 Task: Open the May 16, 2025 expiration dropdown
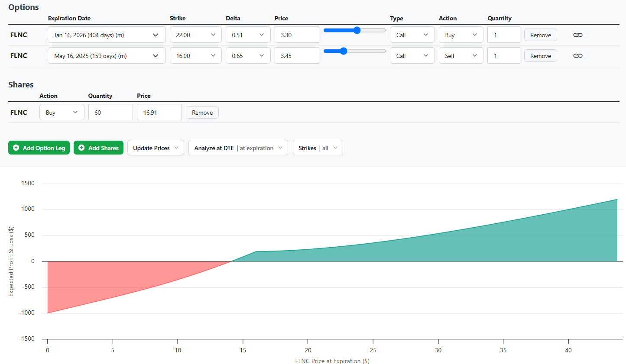click(106, 55)
